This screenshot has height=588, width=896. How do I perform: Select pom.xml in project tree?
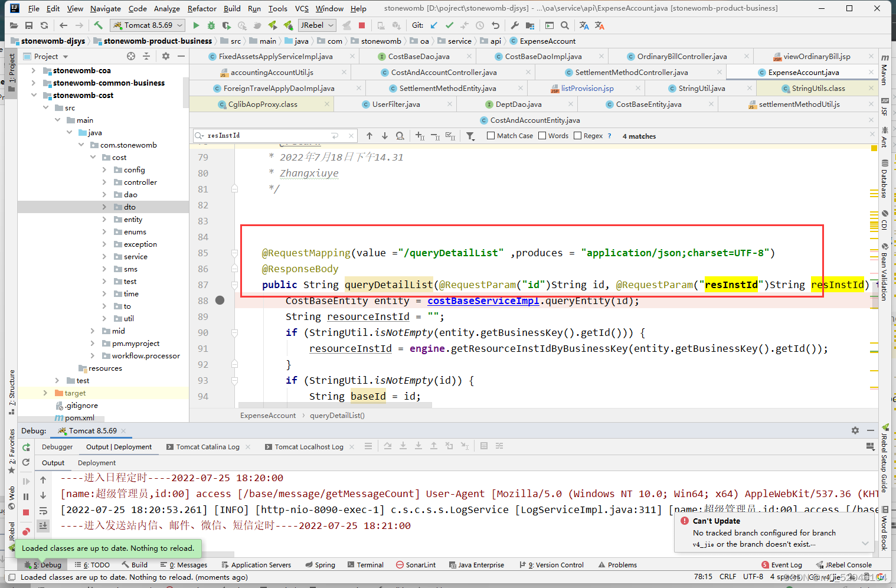click(x=79, y=417)
